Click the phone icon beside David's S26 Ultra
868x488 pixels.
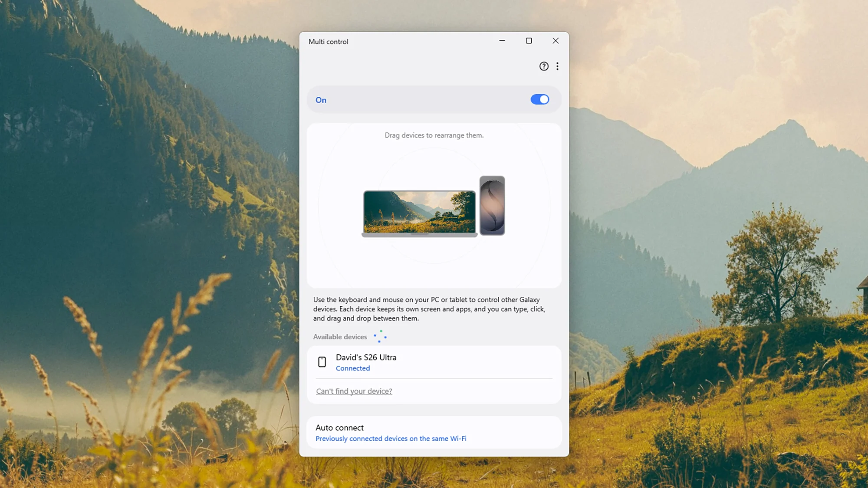pyautogui.click(x=322, y=362)
